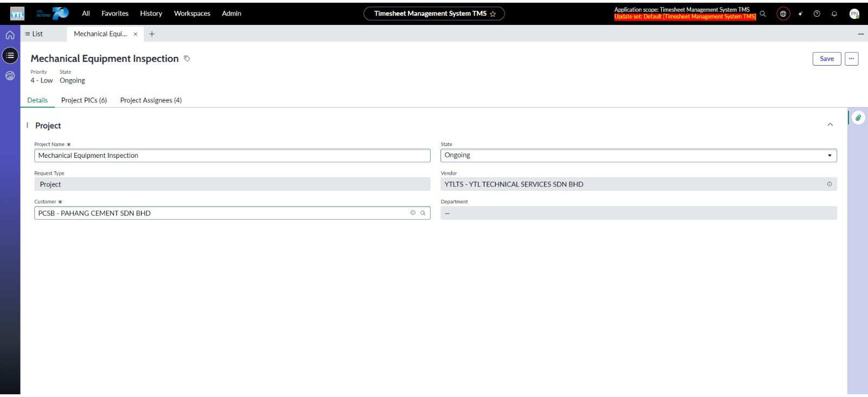Collapse the Project section chevron
Screen dimensions: 868x397
pos(830,125)
